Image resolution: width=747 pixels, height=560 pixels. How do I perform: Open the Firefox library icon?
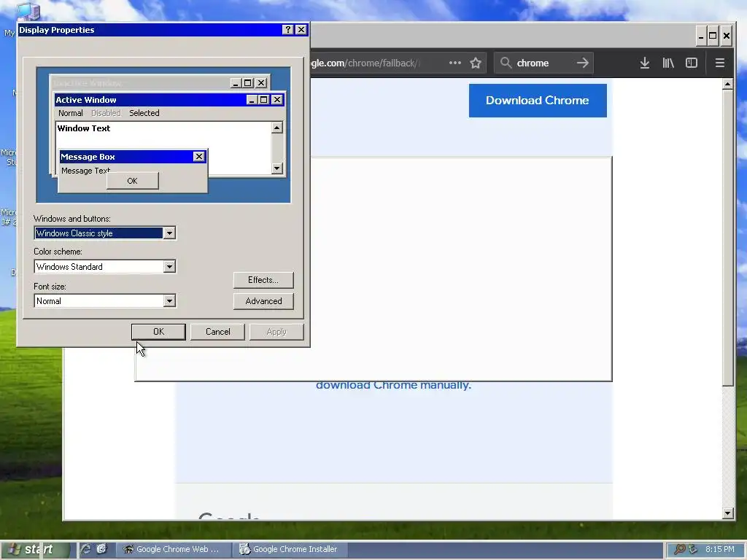668,63
